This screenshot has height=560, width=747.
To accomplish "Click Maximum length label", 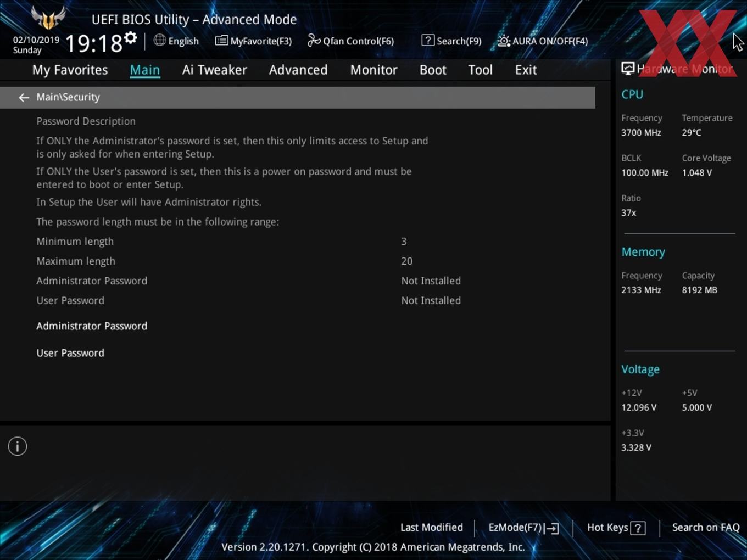I will pos(76,261).
